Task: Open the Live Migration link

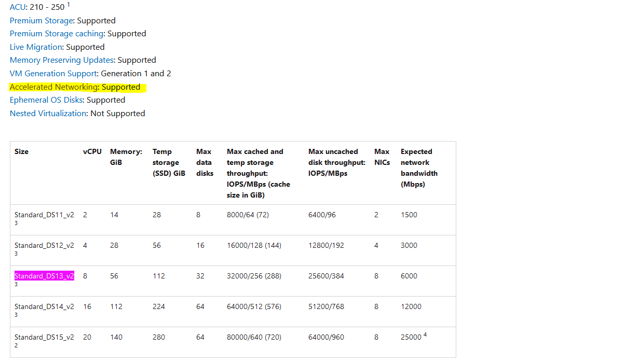Action: click(36, 47)
